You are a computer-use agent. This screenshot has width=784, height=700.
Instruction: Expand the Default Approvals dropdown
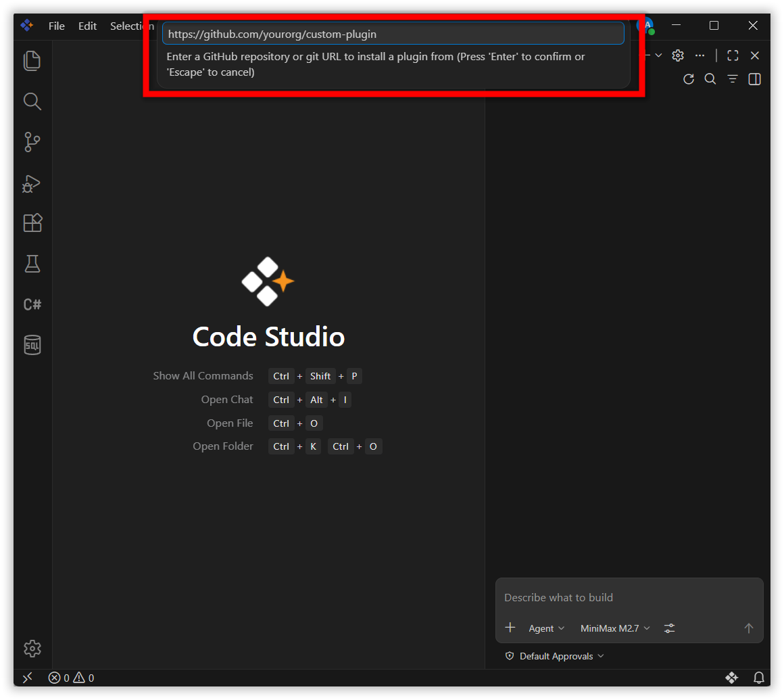tap(555, 656)
